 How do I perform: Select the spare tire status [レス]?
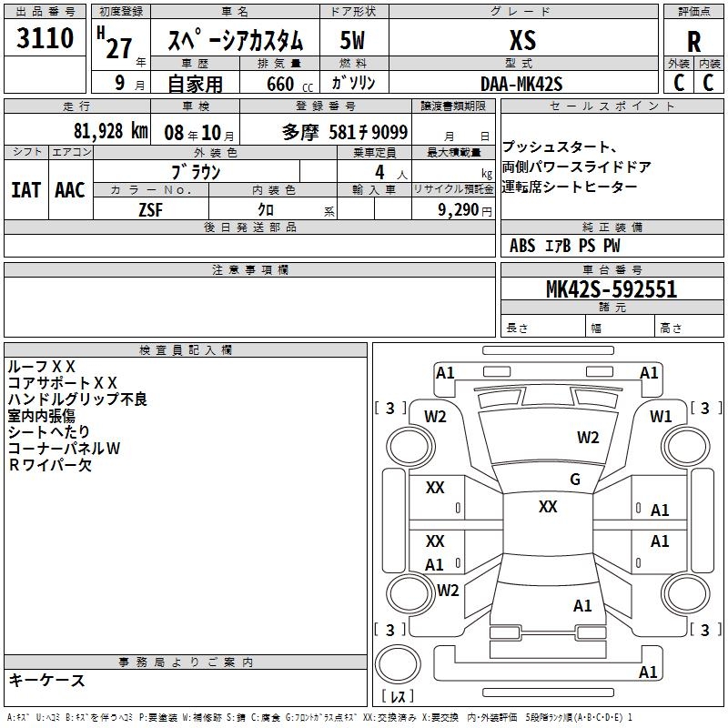pyautogui.click(x=398, y=696)
